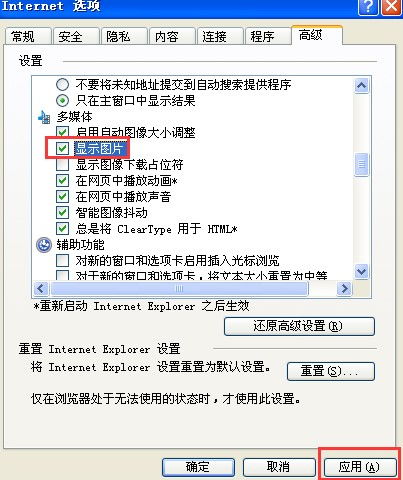Click the 还原高级设置 button

(299, 326)
